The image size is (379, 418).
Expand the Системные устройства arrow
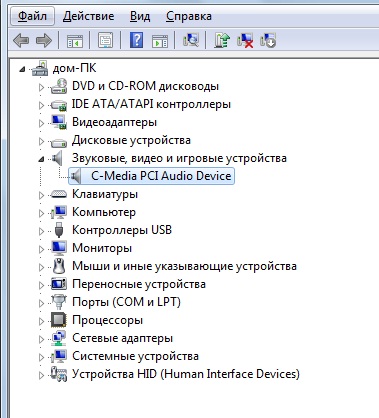point(41,357)
